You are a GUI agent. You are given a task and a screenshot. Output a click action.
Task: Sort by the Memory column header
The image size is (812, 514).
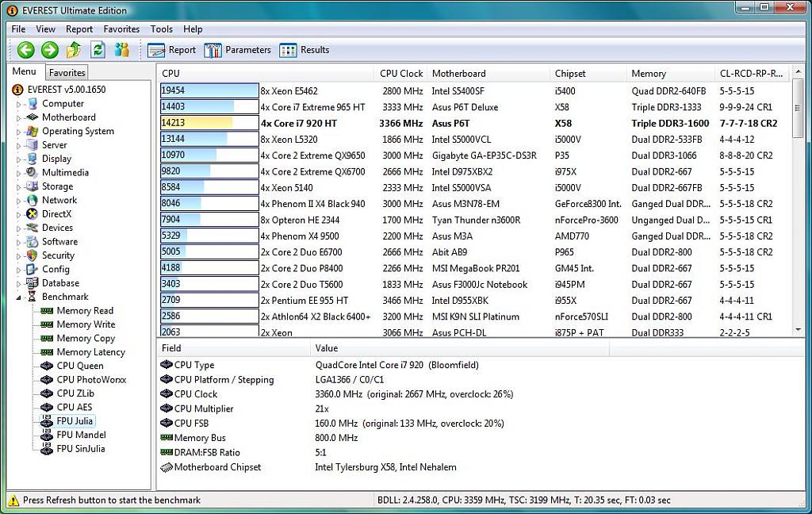(671, 74)
